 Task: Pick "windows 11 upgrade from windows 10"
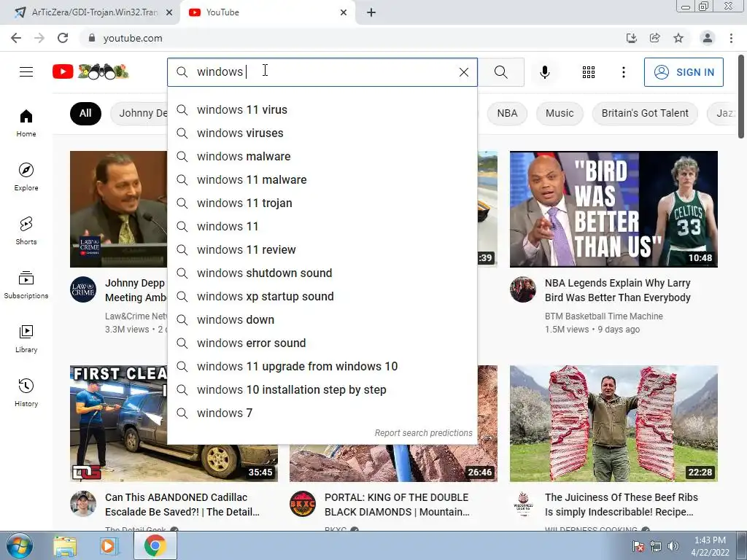(322, 366)
